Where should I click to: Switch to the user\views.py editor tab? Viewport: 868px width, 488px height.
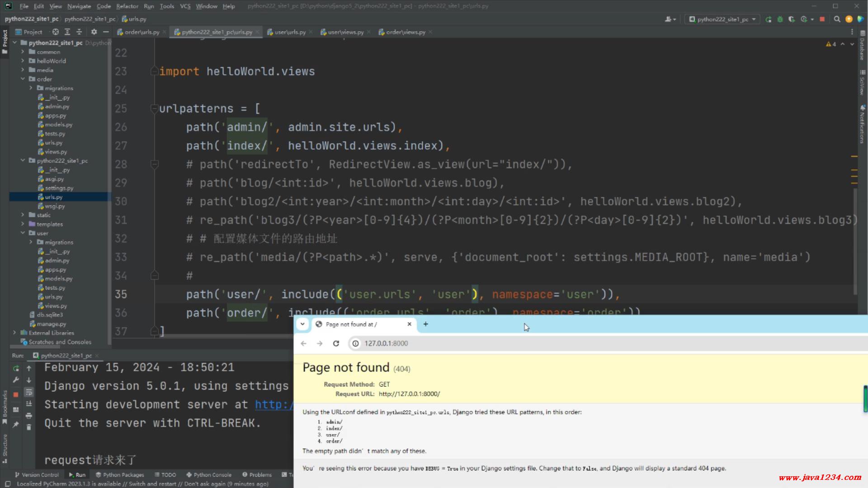coord(345,32)
